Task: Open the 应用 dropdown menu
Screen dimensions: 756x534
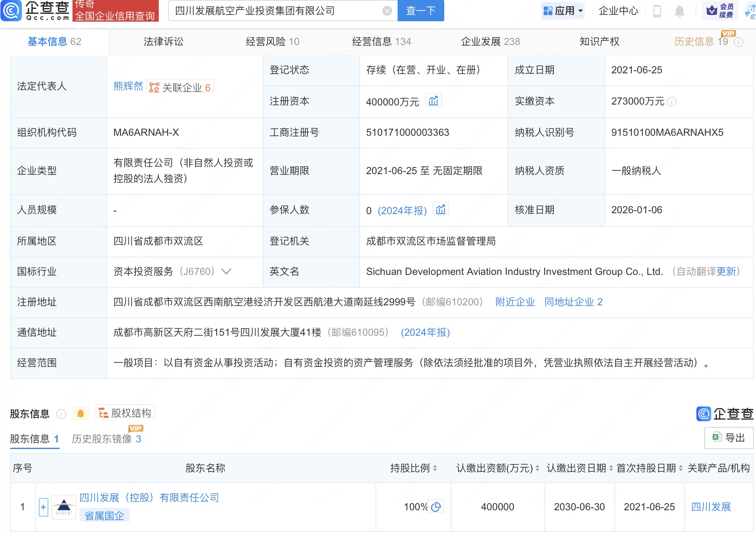Action: (563, 11)
